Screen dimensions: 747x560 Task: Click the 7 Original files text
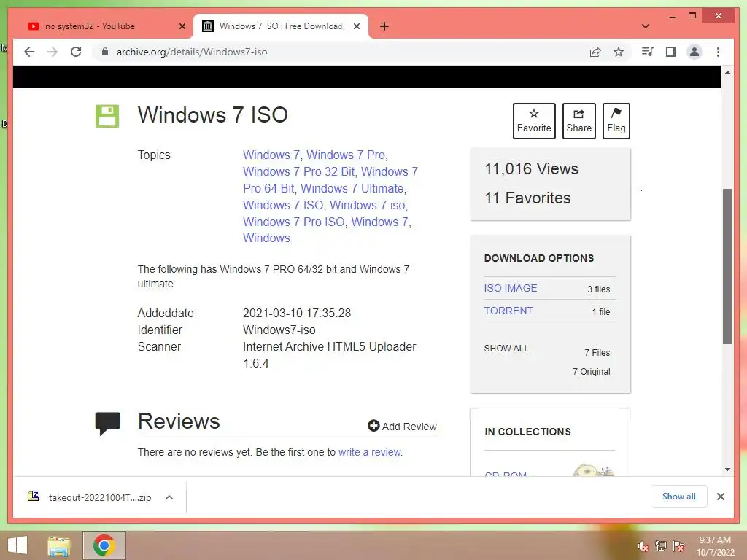coord(591,371)
